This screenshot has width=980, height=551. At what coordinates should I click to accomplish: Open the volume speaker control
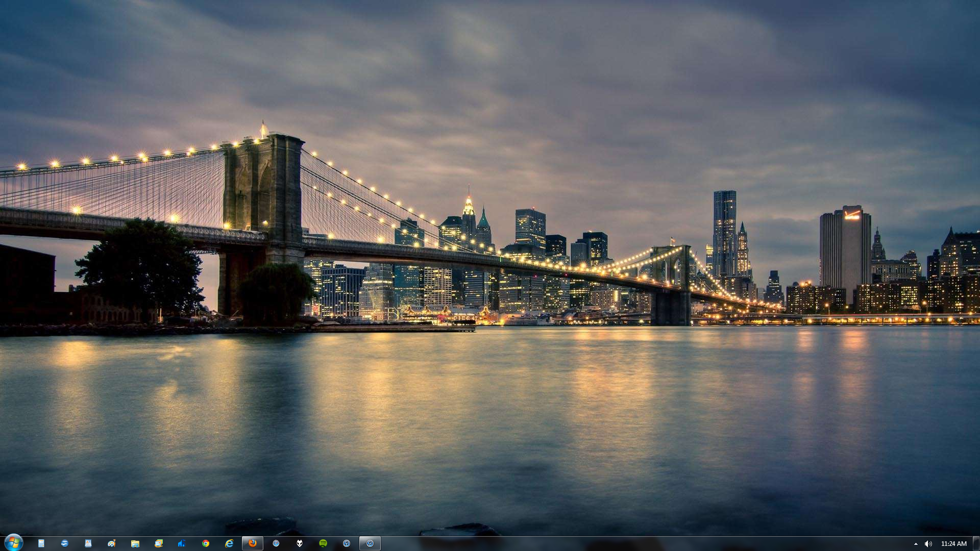click(928, 544)
